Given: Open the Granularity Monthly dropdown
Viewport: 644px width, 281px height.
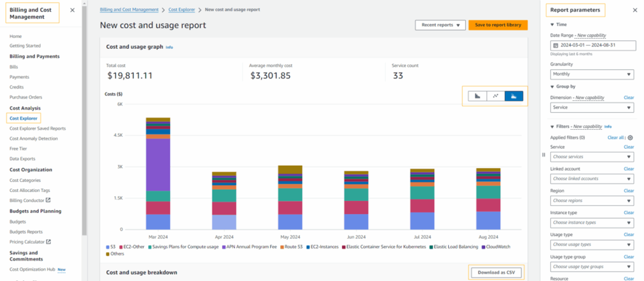Looking at the screenshot, I should click(592, 74).
